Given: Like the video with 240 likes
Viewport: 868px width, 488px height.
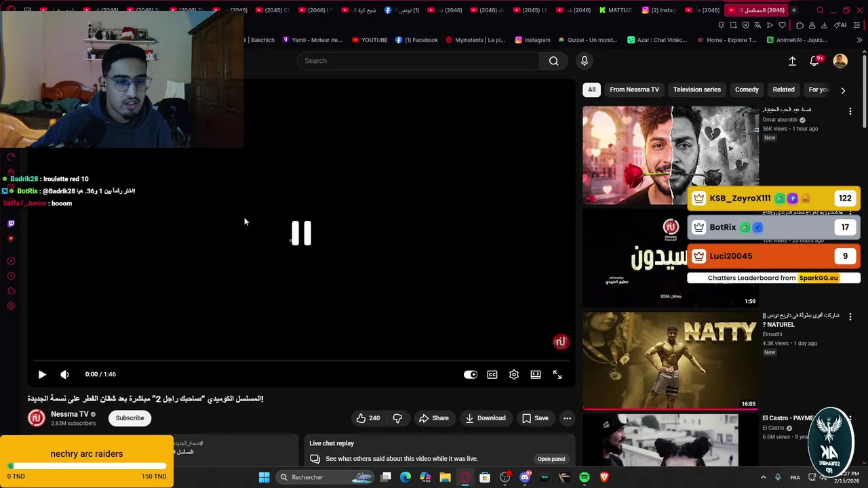Looking at the screenshot, I should 368,418.
